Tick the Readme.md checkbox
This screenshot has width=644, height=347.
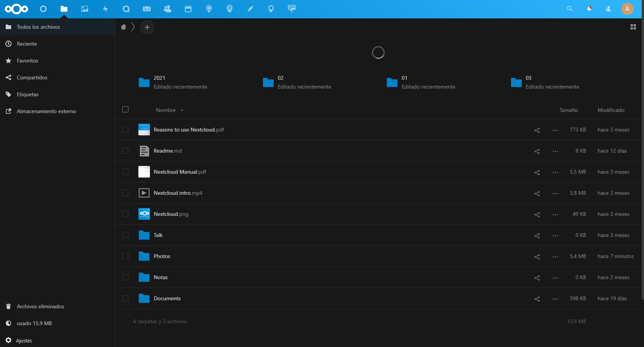click(x=125, y=151)
